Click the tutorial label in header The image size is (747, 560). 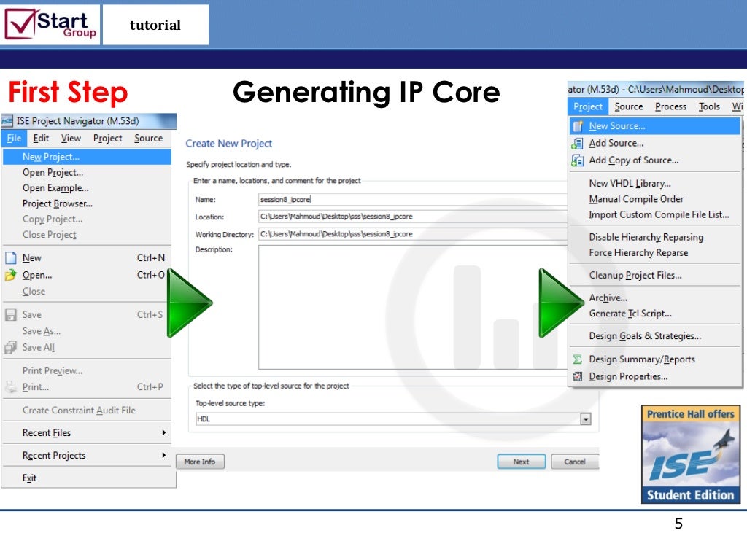[x=155, y=25]
